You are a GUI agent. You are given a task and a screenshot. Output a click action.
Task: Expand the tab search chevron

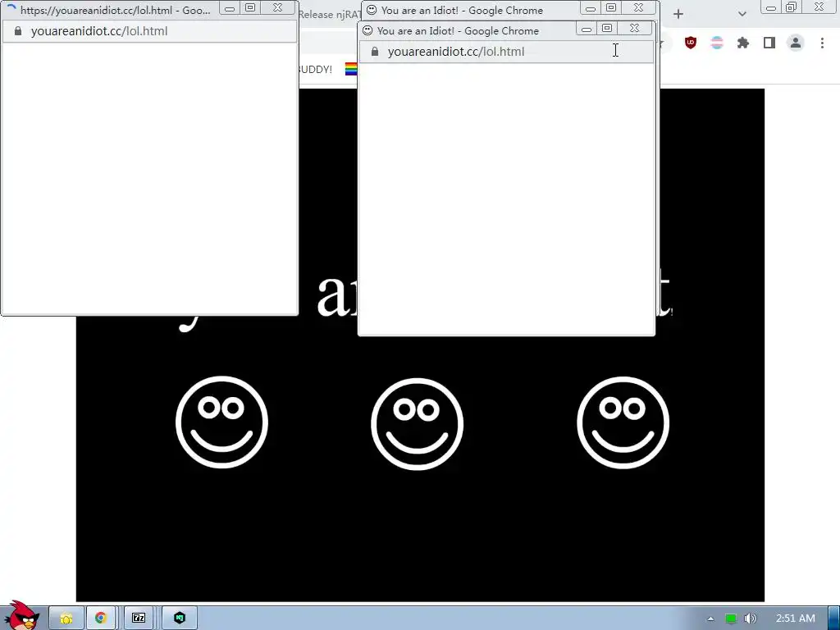(742, 15)
